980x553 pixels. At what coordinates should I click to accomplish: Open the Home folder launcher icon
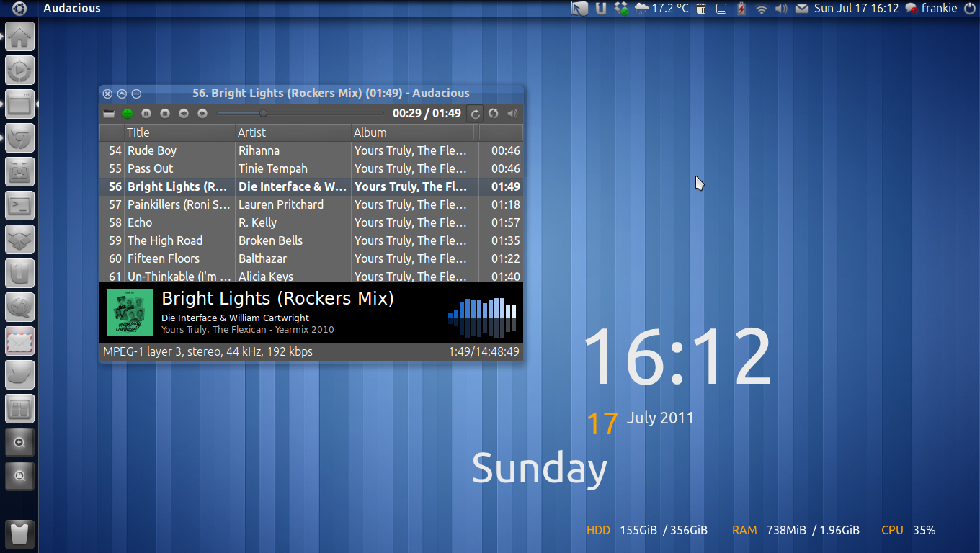[20, 37]
